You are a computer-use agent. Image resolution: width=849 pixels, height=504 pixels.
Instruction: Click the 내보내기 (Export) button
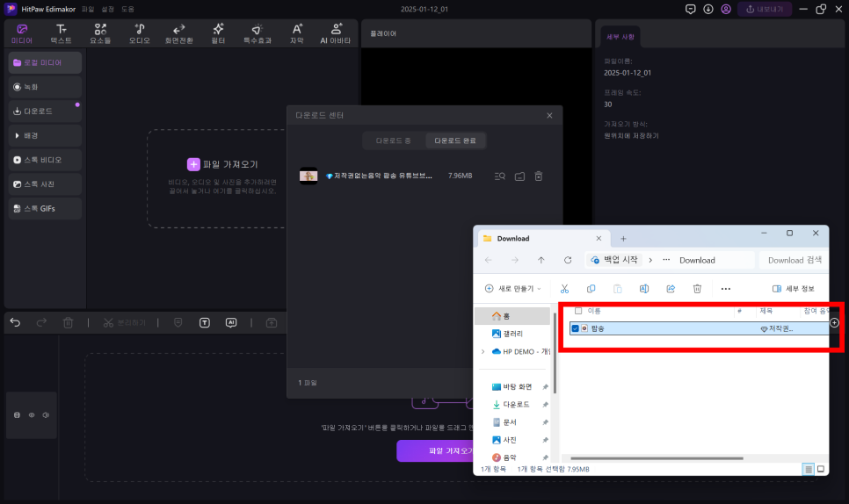tap(765, 9)
